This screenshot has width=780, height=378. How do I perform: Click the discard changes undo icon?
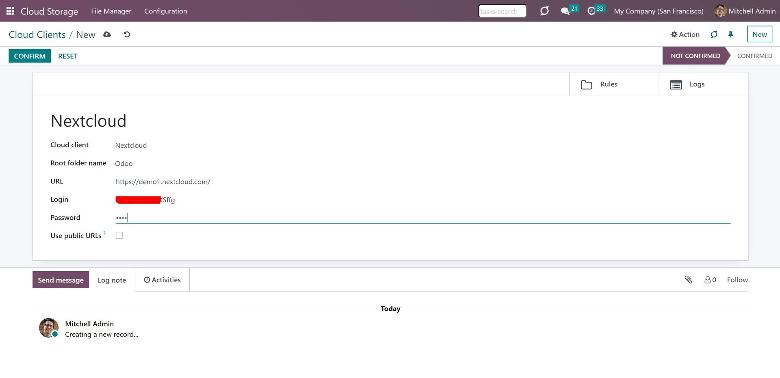click(127, 34)
